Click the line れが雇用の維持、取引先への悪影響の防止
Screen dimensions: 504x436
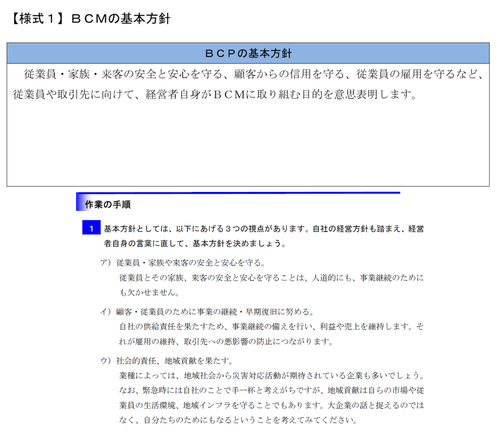click(x=227, y=341)
